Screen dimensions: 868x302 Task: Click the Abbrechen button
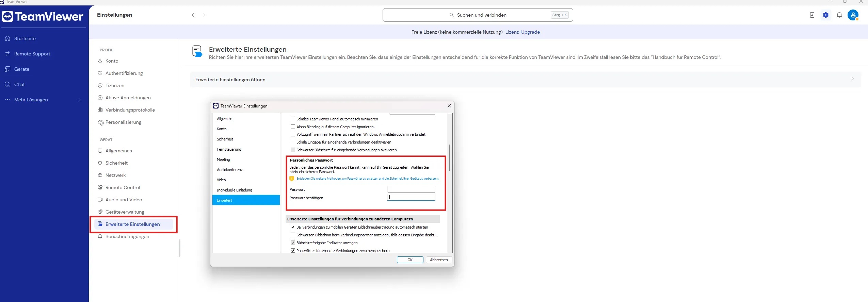point(439,260)
